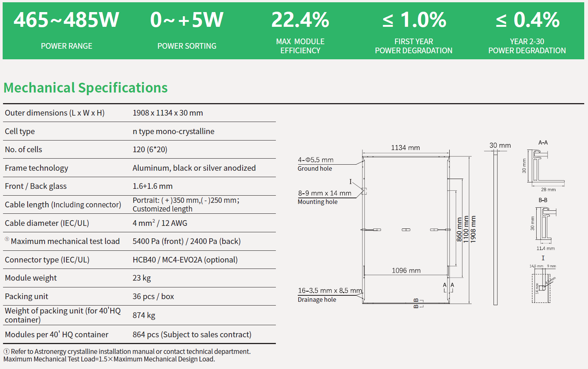The image size is (588, 369).
Task: Select 'Cable length (Including connector)' label
Action: point(63,205)
